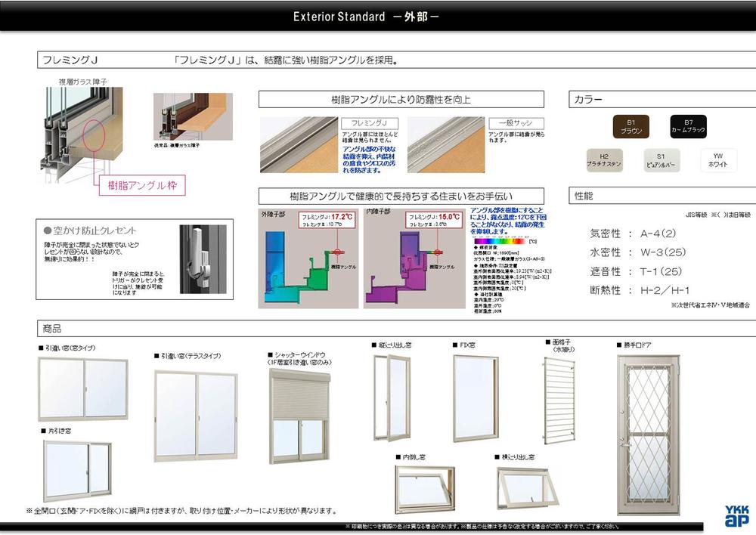Click the 面格子 lattice grille image
The height and width of the screenshot is (535, 756).
(x=558, y=400)
